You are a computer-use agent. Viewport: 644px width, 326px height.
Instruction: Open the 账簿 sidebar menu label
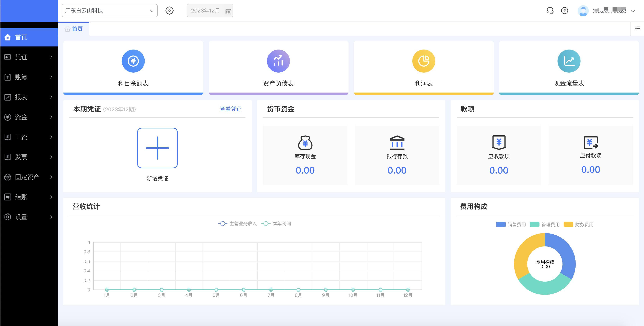click(21, 77)
